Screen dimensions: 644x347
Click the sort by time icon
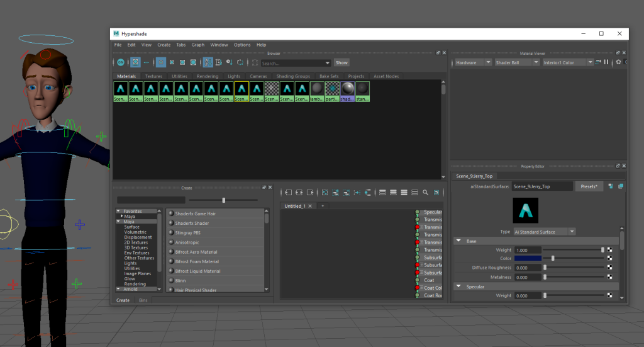pos(230,62)
